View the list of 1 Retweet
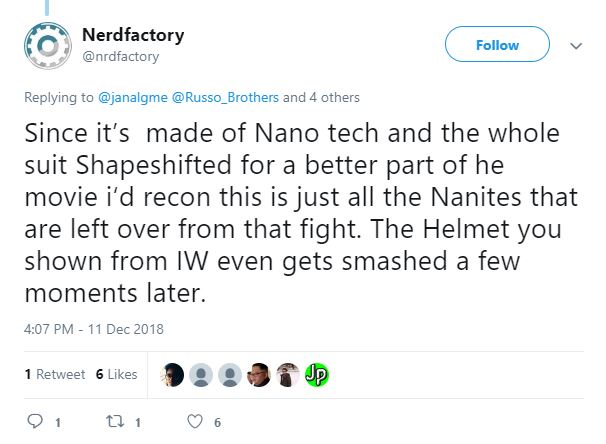Viewport: 606px width, 444px height. coord(55,374)
